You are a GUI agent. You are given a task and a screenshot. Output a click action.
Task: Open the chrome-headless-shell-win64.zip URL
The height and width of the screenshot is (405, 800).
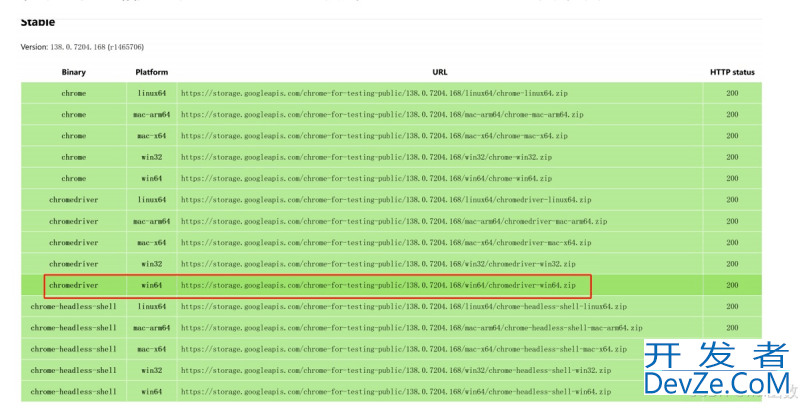click(x=395, y=392)
